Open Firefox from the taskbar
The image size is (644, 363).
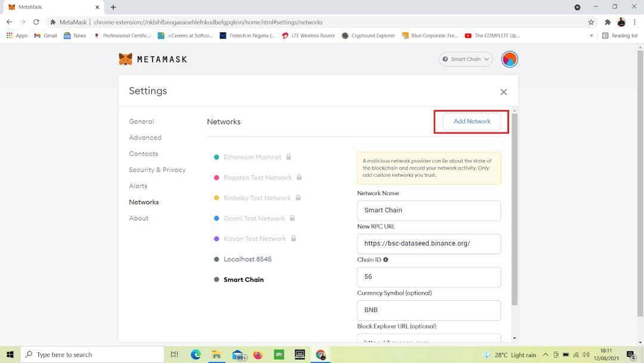point(258,355)
